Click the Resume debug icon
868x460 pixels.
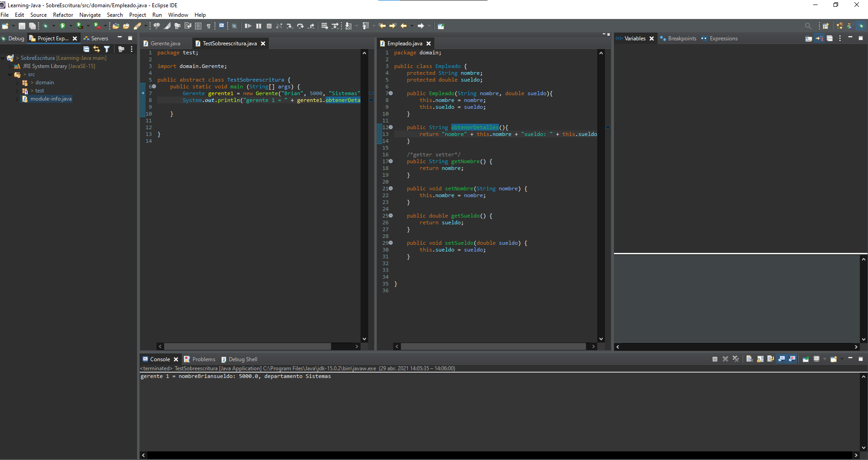(x=248, y=26)
